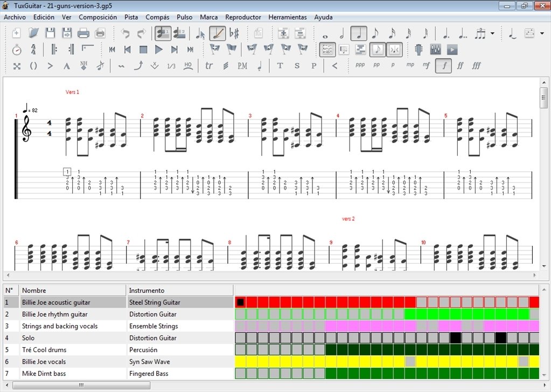The width and height of the screenshot is (551, 392).
Task: Toggle dotted note duration
Action: point(446,33)
